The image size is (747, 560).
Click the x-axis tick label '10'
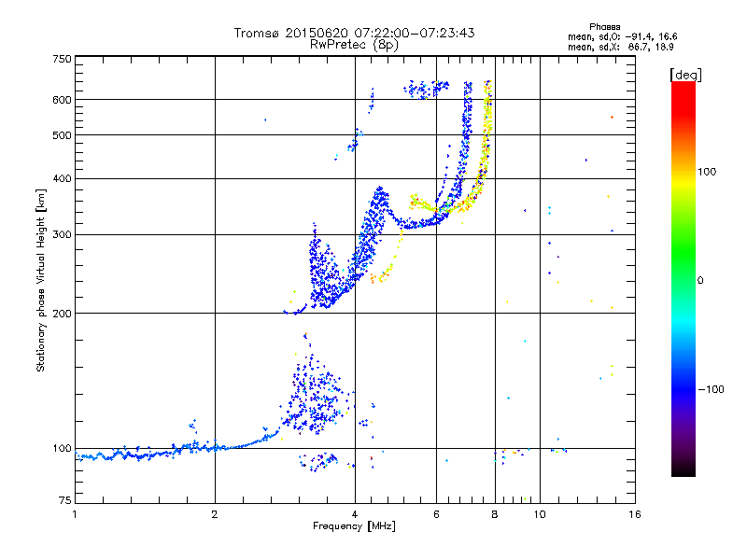click(540, 514)
